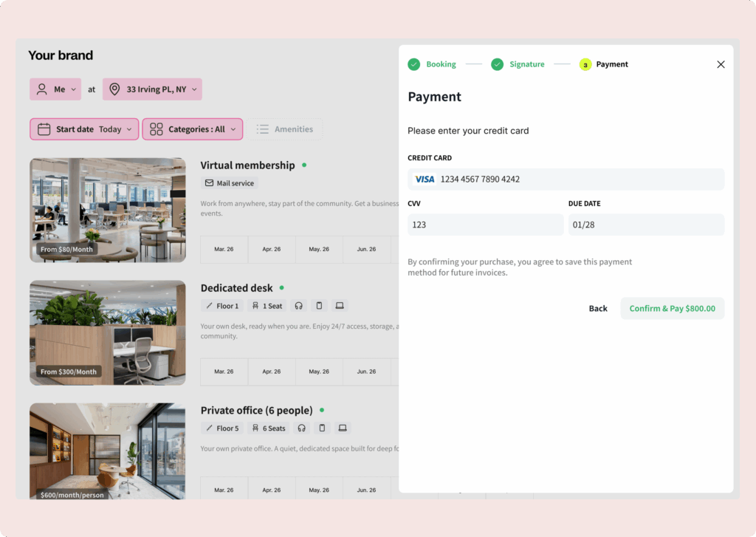Click the mail service envelope icon
The image size is (756, 537).
pyautogui.click(x=209, y=183)
